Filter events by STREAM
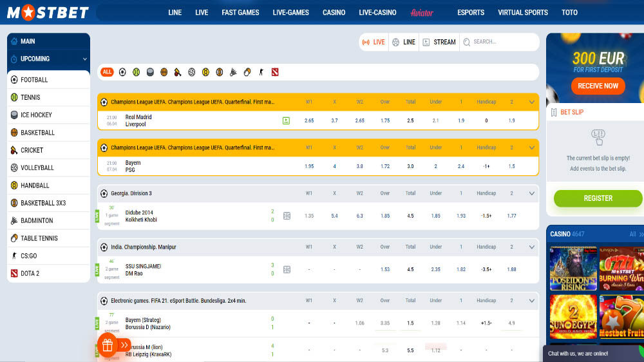644x362 pixels. [439, 42]
